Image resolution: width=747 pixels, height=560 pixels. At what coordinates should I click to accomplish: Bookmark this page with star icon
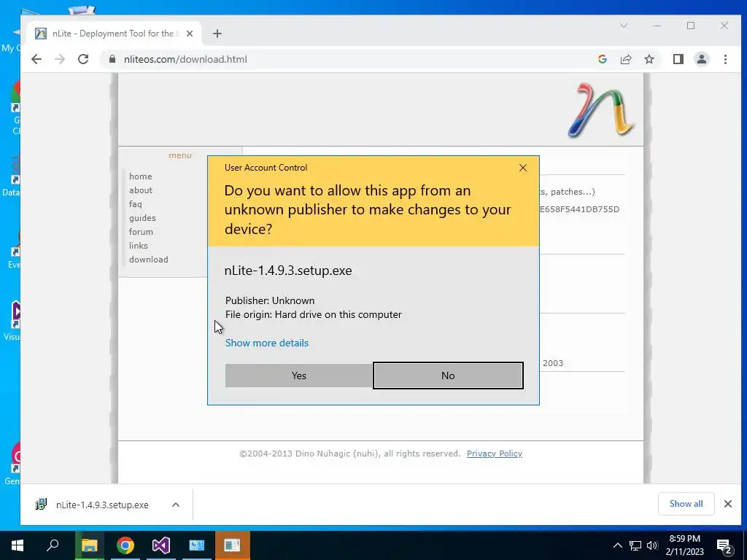[649, 59]
